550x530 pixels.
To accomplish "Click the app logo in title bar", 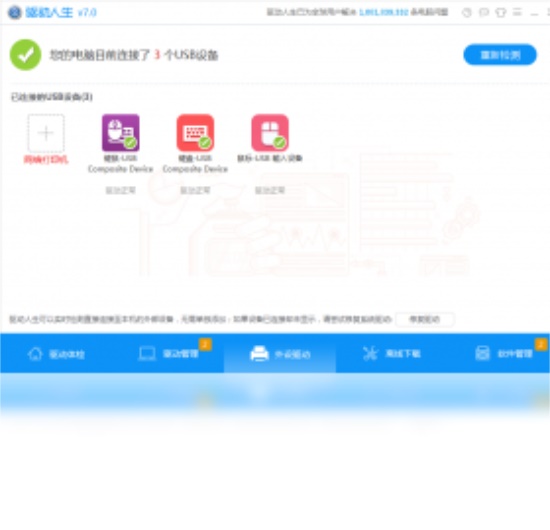I will [x=15, y=13].
